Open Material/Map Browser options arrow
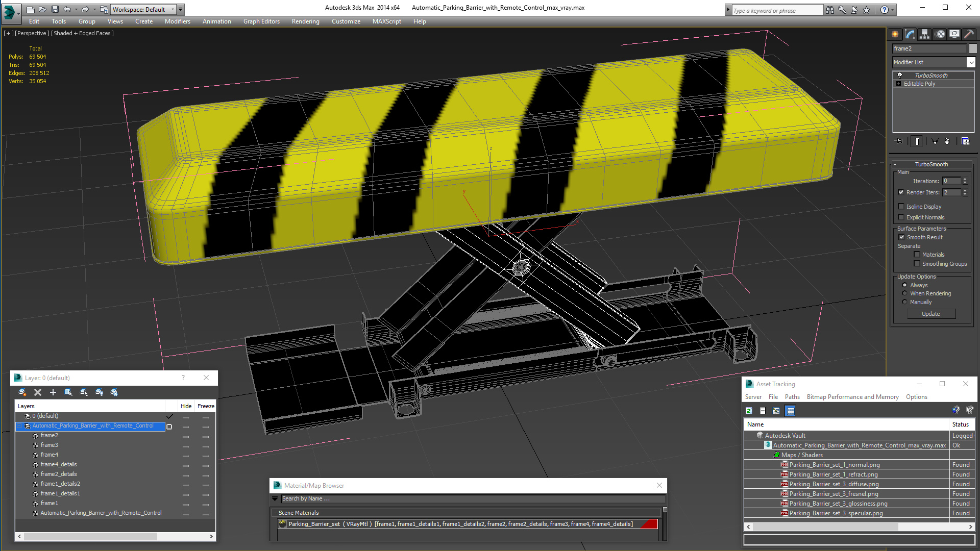This screenshot has height=551, width=980. (275, 499)
